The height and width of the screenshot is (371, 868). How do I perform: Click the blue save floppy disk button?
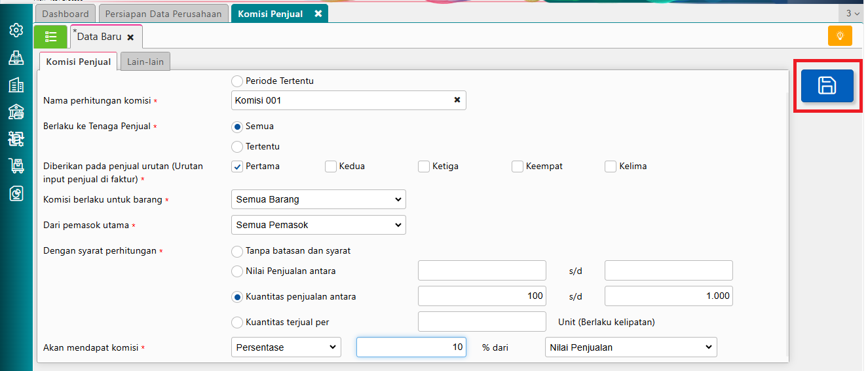pos(827,85)
